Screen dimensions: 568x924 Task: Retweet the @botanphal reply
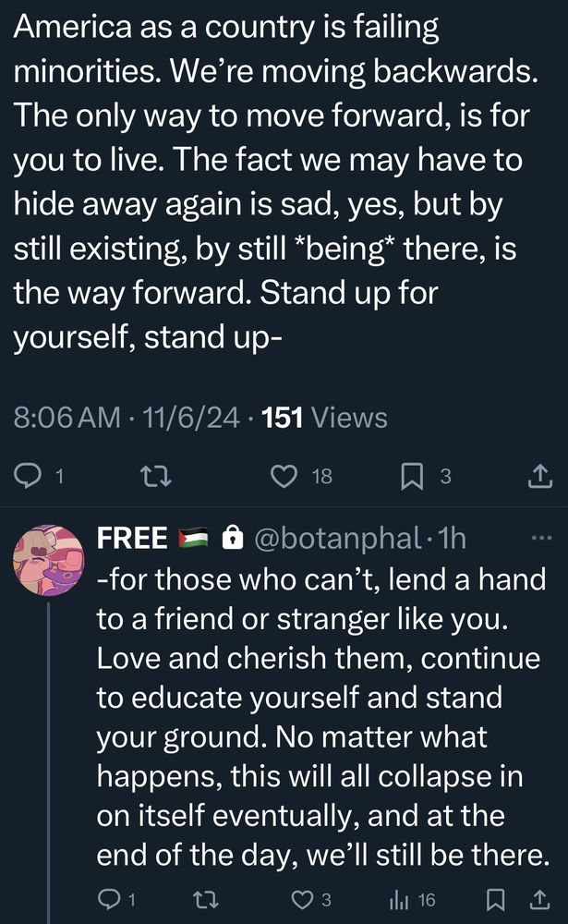[206, 899]
